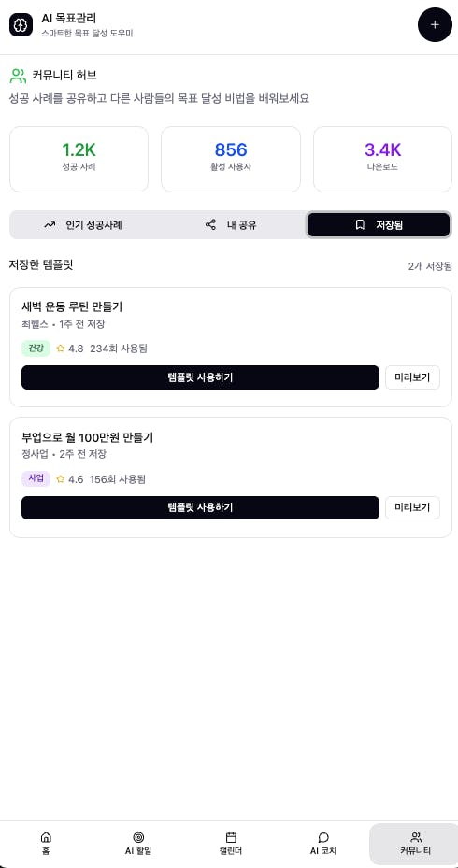Open the 캘린더 calendar icon
The height and width of the screenshot is (868, 458).
[x=231, y=837]
